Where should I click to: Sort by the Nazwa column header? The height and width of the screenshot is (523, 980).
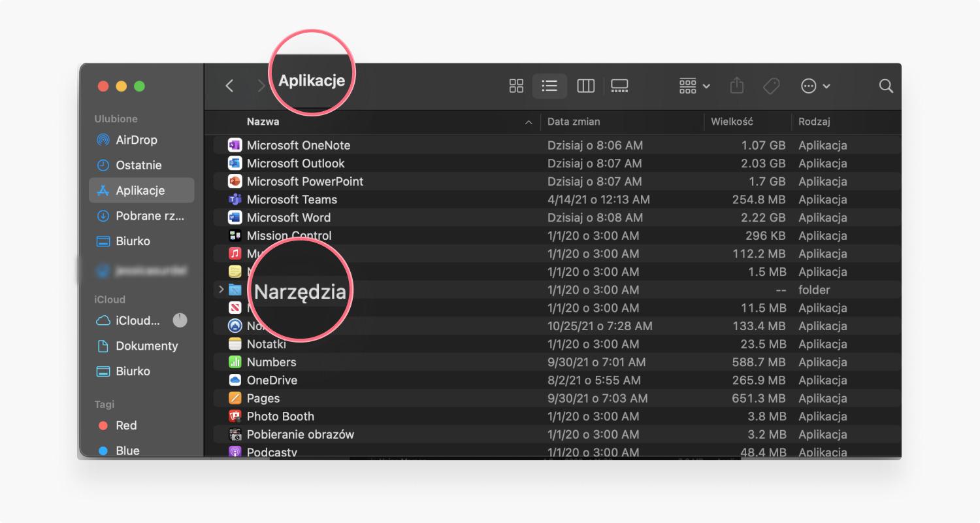(263, 122)
